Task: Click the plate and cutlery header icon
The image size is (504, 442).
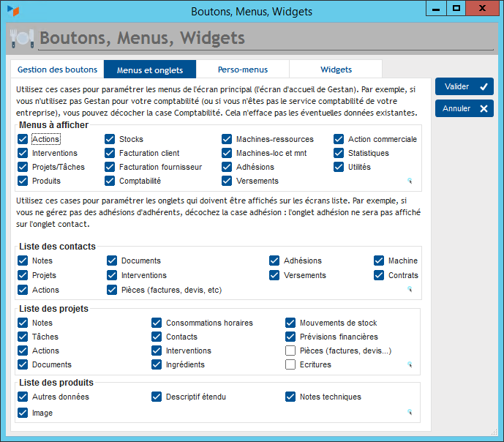Action: (21, 37)
